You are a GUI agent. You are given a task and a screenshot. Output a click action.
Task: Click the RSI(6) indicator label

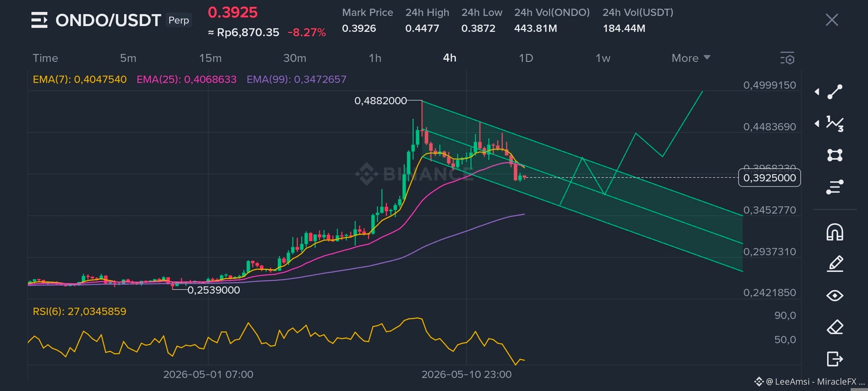point(80,311)
